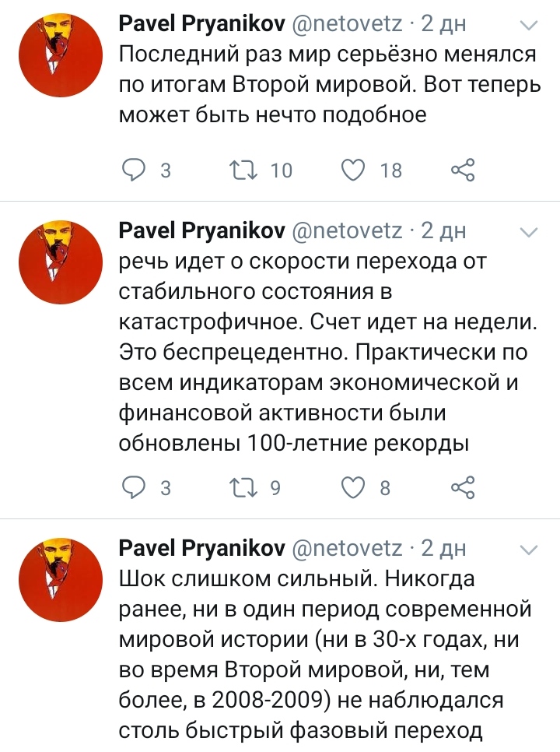560x752 pixels.
Task: Share the second tweet about рекорды
Action: [x=463, y=487]
